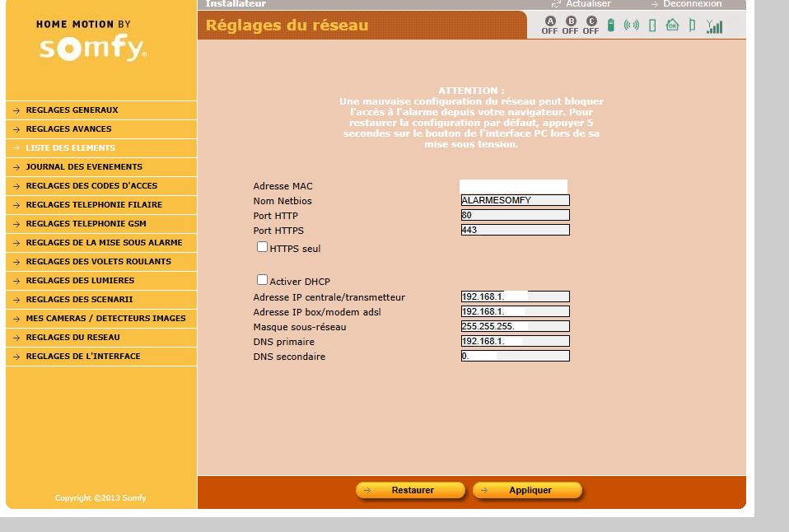Viewport: 789px width, 532px height.
Task: Click into the Port HTTPS field
Action: 515,231
